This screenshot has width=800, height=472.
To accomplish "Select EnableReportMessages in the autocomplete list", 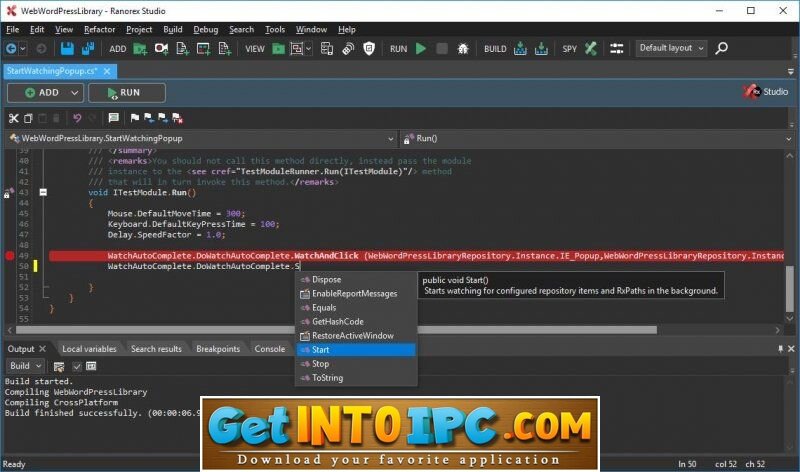I will click(x=356, y=293).
